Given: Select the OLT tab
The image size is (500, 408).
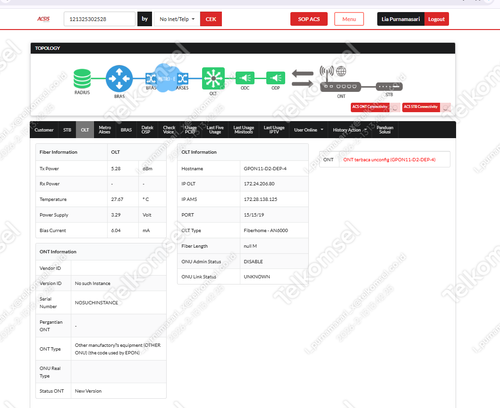Looking at the screenshot, I should click(85, 130).
